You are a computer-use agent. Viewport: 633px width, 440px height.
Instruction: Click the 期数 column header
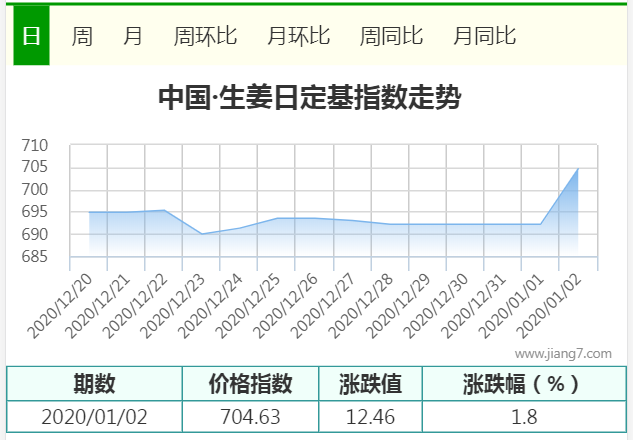94,383
